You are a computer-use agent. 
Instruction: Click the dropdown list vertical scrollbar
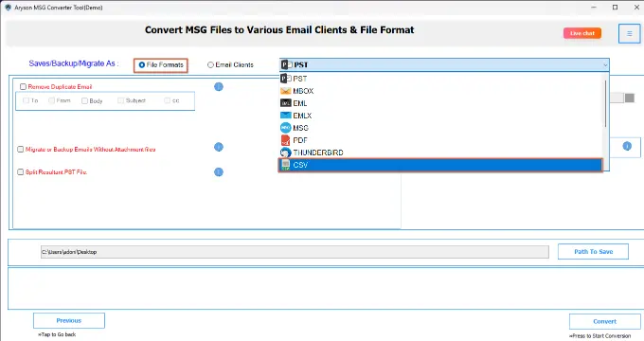605,103
